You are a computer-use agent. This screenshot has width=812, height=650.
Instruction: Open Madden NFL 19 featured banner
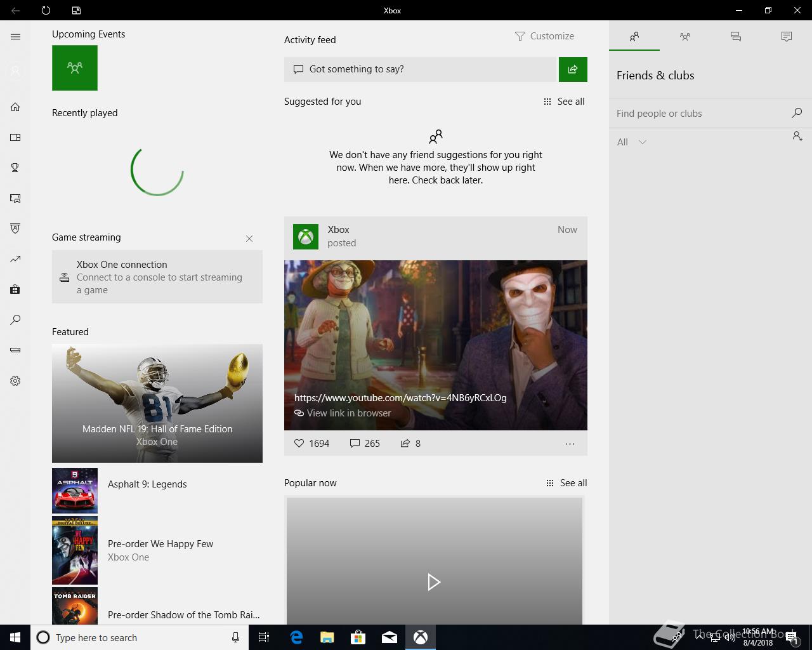pyautogui.click(x=157, y=403)
